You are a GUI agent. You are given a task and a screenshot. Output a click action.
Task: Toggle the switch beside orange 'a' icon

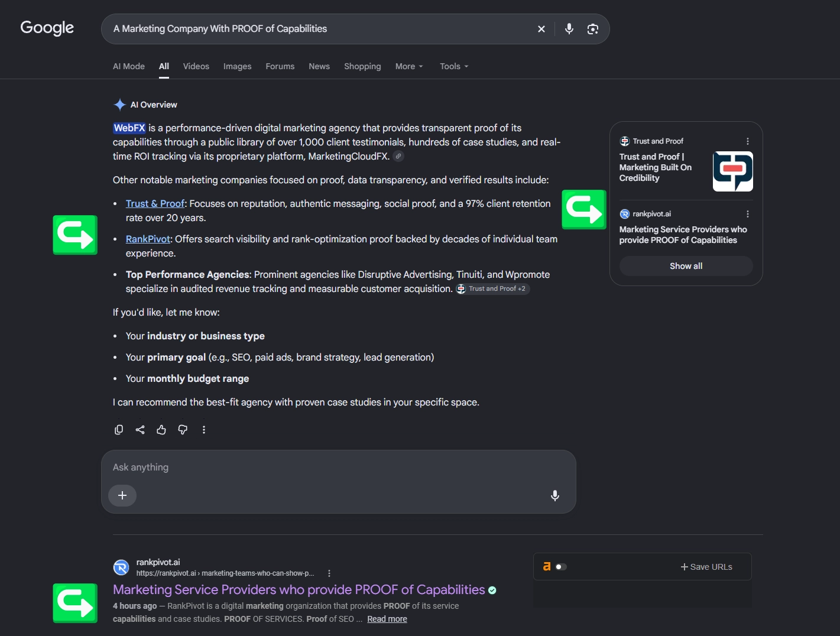[x=561, y=567]
